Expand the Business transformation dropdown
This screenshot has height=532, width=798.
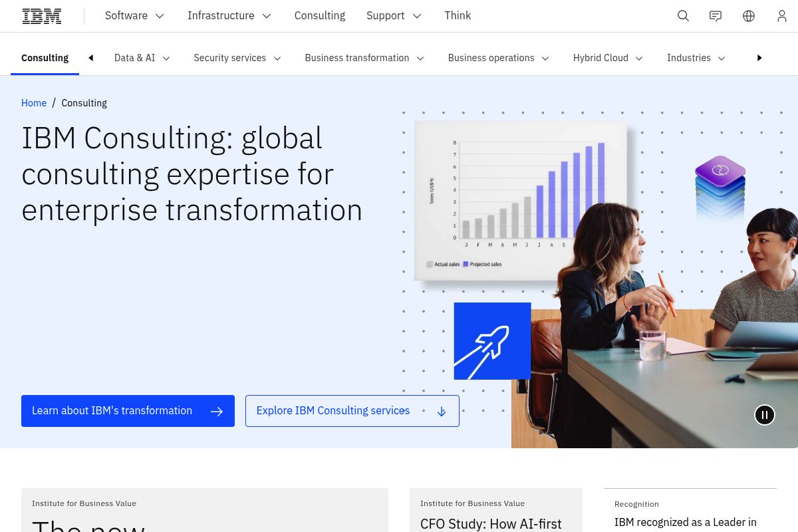point(364,58)
